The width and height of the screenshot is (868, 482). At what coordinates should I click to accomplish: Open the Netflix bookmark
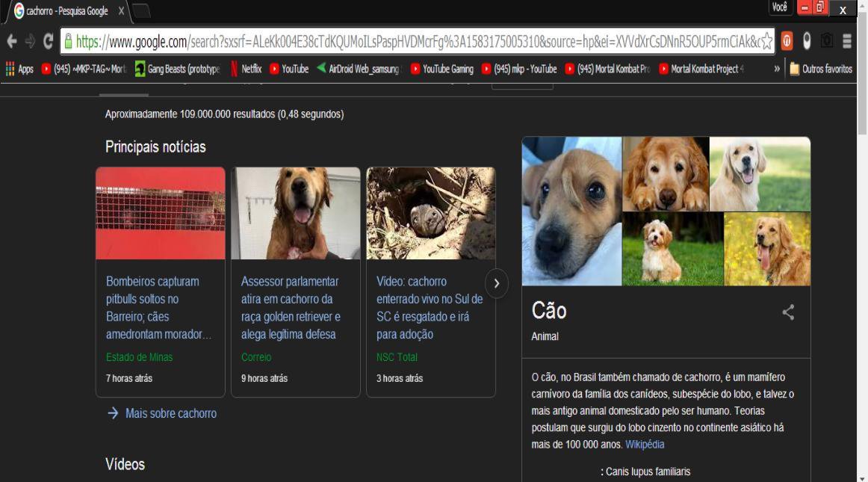[x=246, y=69]
